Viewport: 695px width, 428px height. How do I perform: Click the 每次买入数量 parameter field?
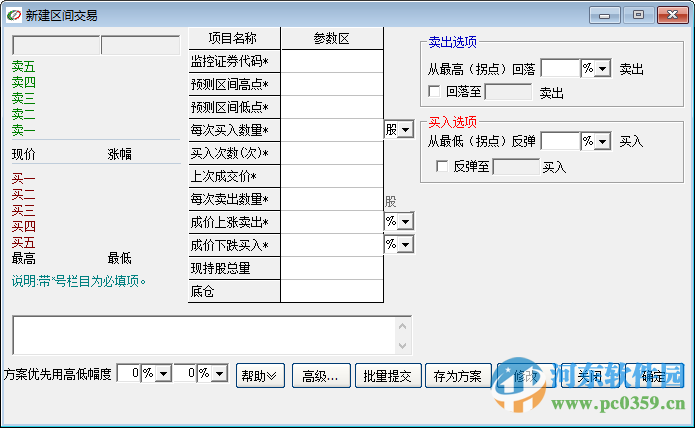(x=332, y=130)
